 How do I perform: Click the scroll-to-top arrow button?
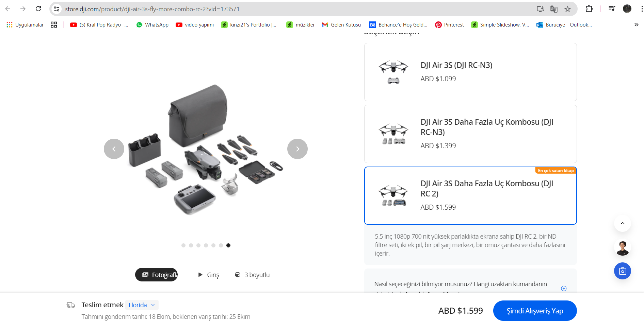[x=622, y=223]
